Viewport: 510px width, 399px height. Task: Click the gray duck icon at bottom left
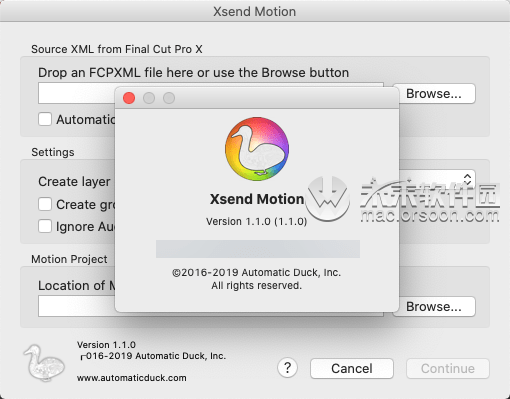(44, 363)
